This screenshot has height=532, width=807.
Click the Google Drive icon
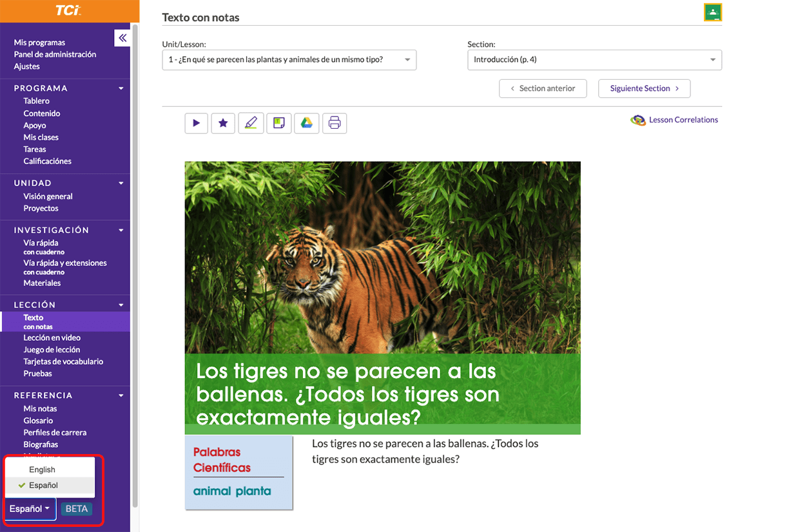(x=307, y=123)
